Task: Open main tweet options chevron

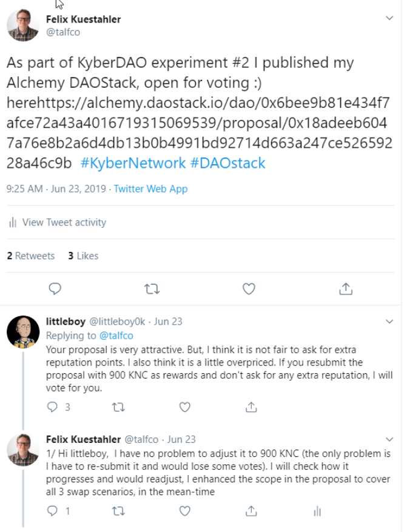Action: click(x=390, y=18)
